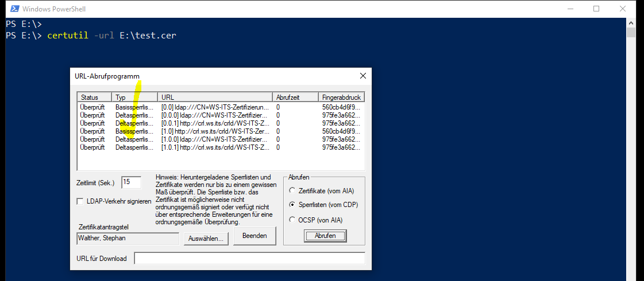644x281 pixels.
Task: Select the row with URL [1.0.1] http
Action: pyautogui.click(x=221, y=147)
